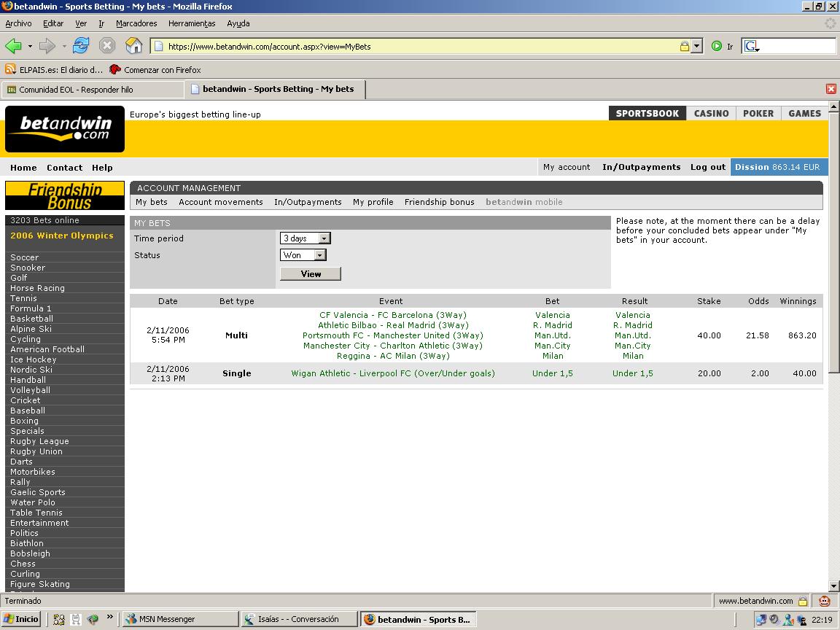Click the green Back arrow icon

[13, 47]
